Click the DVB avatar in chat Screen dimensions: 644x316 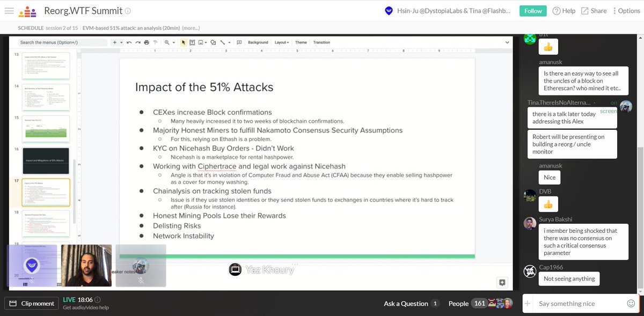(x=530, y=196)
